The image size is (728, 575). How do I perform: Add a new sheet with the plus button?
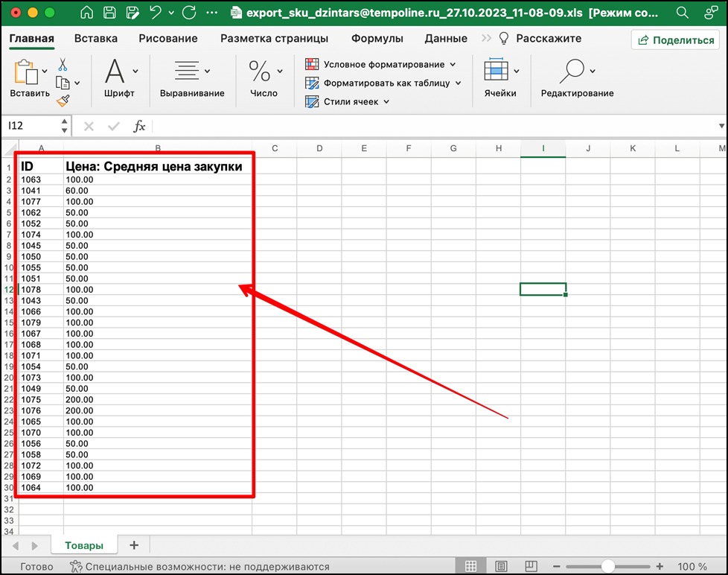tap(133, 544)
